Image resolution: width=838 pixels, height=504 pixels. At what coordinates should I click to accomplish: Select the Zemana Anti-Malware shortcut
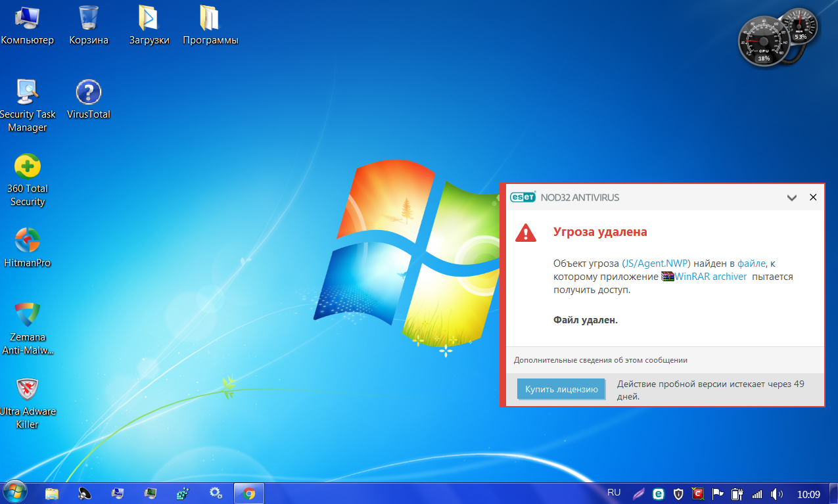point(27,329)
